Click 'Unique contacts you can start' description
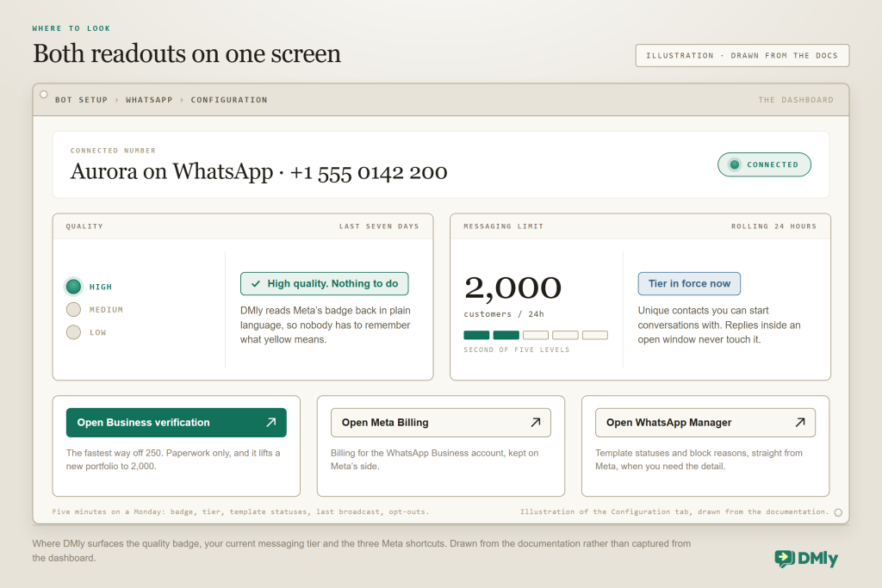Screen dimensions: 882x588 [719, 325]
